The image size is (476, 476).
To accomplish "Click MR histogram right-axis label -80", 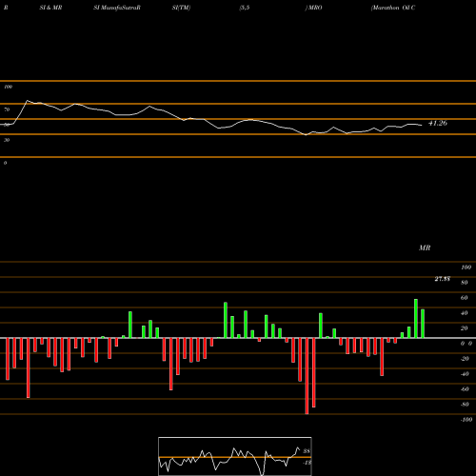I will [465, 405].
